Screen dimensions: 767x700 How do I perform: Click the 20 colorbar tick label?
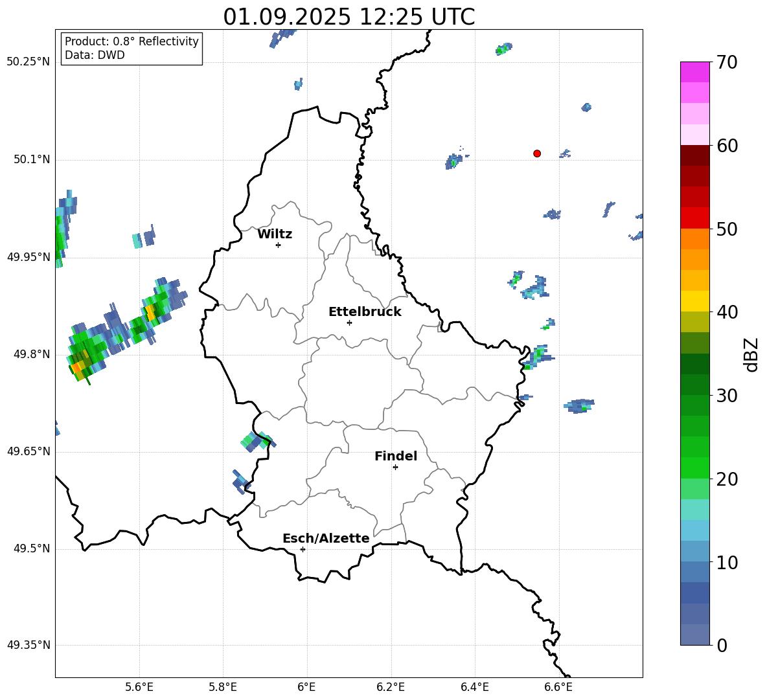[727, 479]
